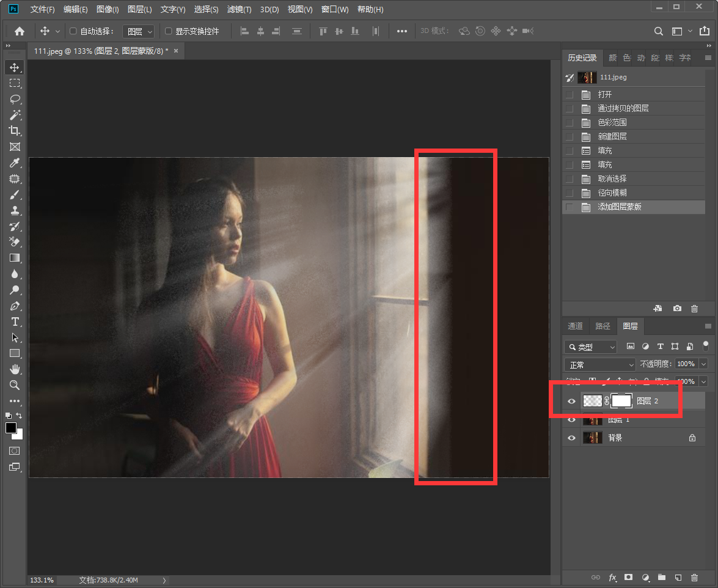718x588 pixels.
Task: Click the share icon in the options bar
Action: click(x=705, y=31)
